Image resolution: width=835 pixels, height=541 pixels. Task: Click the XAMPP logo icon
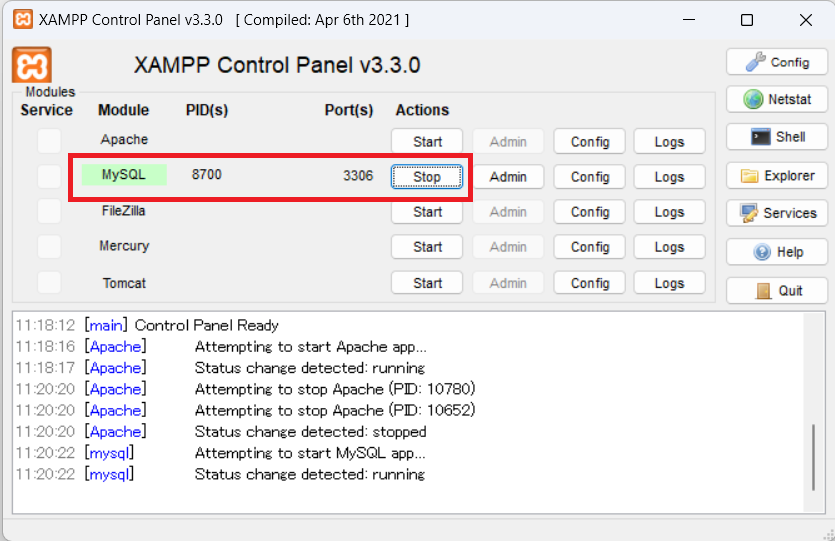pyautogui.click(x=32, y=65)
